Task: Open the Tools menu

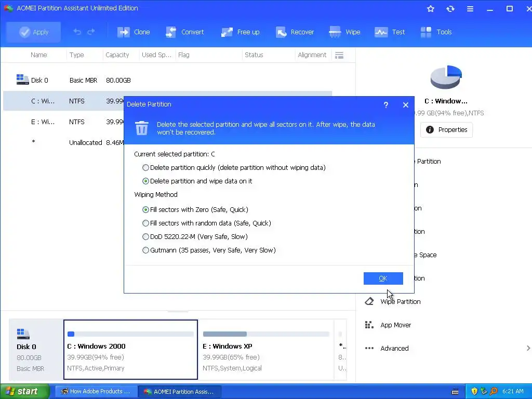Action: pos(436,32)
